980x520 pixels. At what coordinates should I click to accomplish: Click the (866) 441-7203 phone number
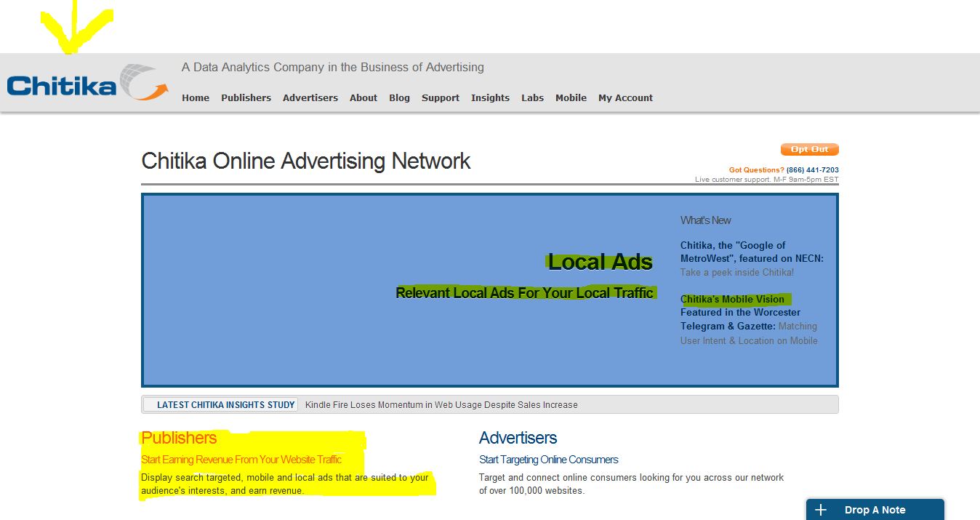pos(813,170)
